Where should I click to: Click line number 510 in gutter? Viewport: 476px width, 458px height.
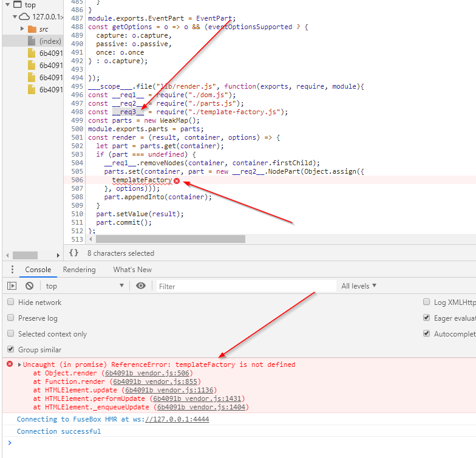77,214
